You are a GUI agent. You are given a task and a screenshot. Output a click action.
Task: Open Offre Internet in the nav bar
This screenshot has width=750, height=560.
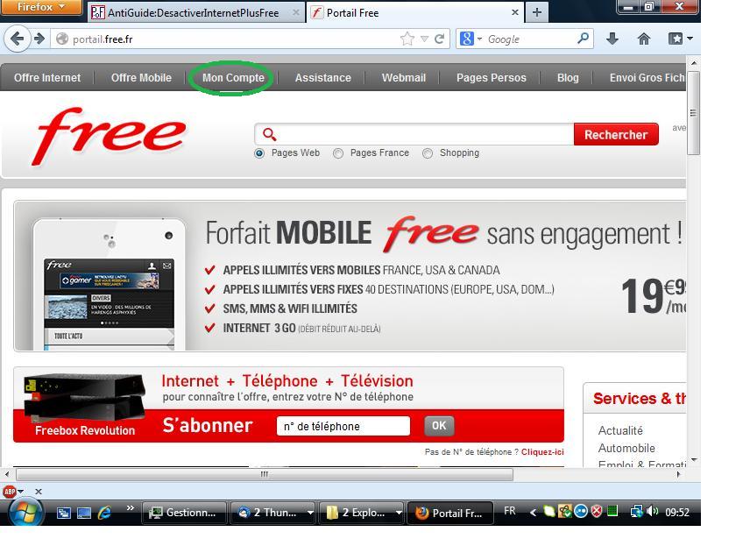pyautogui.click(x=47, y=77)
